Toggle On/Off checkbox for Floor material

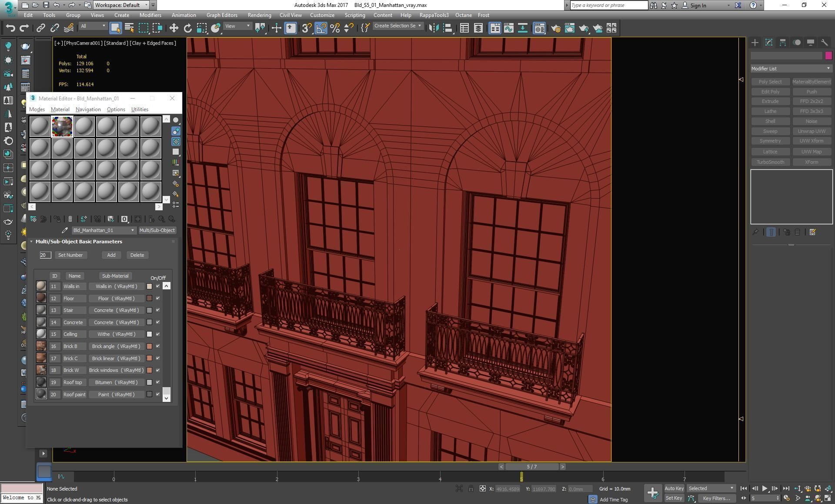coord(158,298)
